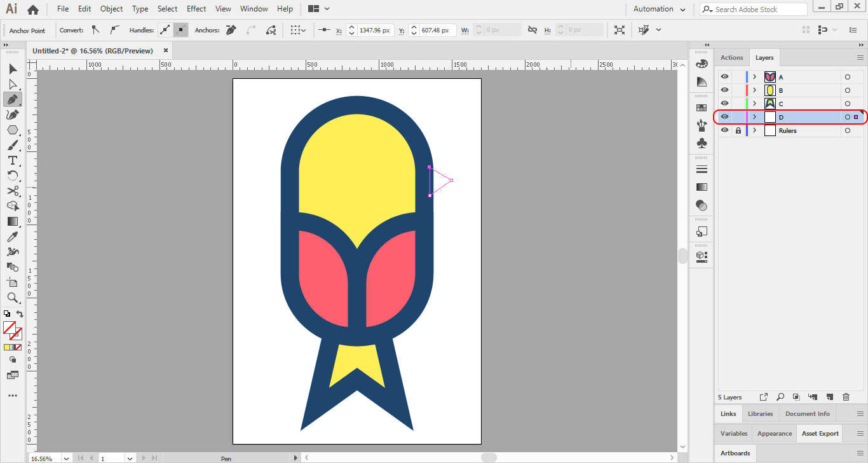Create new layer in Layers panel

[x=829, y=397]
